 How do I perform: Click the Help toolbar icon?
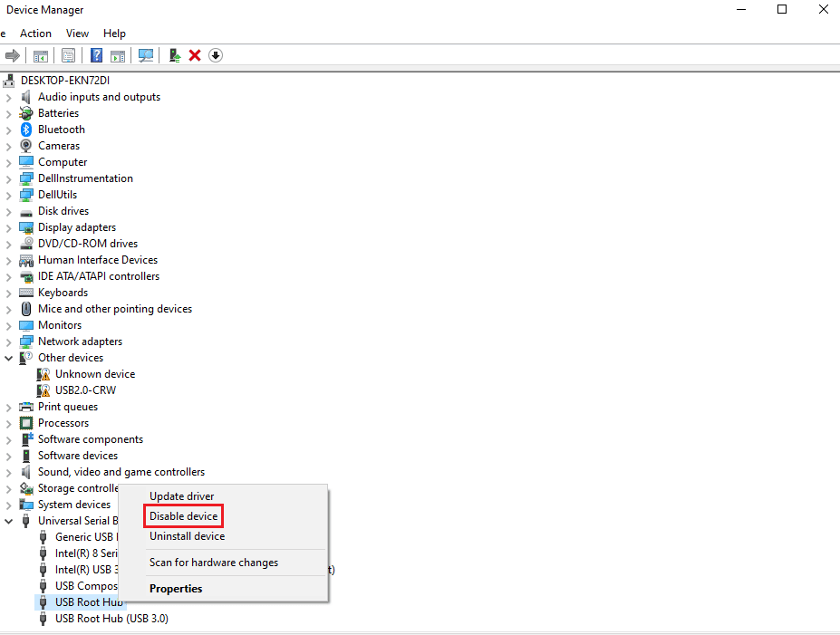pyautogui.click(x=95, y=55)
